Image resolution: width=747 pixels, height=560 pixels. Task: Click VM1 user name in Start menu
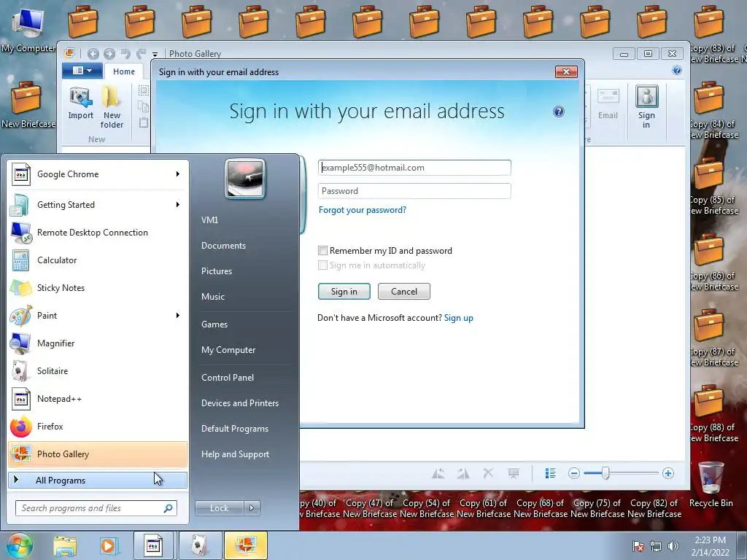(209, 220)
